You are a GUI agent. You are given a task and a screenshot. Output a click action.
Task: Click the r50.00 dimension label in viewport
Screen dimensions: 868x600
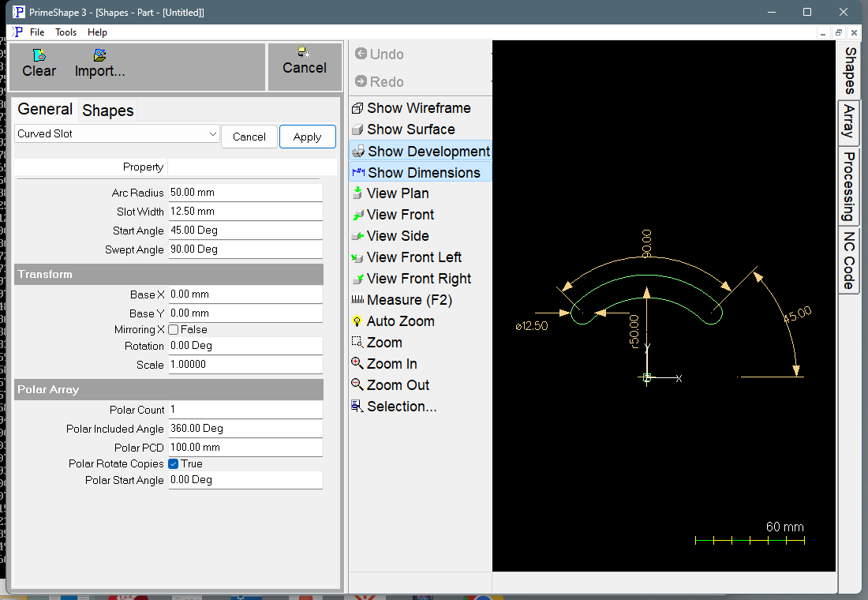pyautogui.click(x=634, y=332)
